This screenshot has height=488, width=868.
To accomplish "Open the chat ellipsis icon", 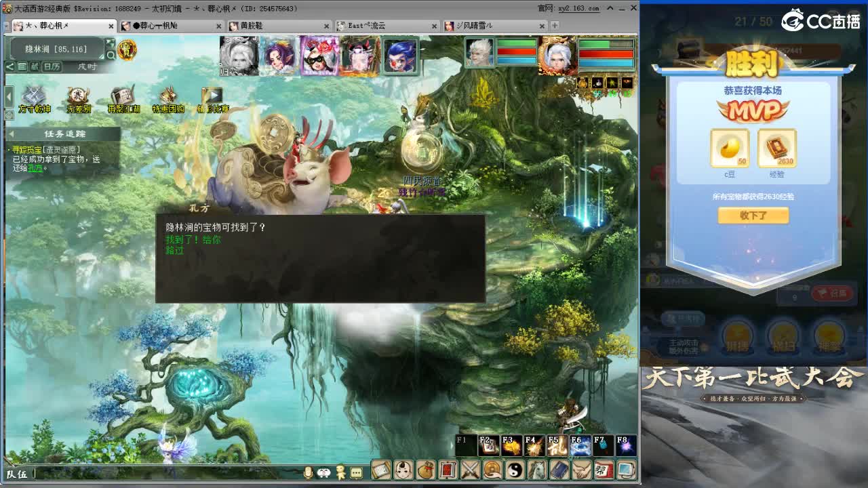I will [357, 472].
